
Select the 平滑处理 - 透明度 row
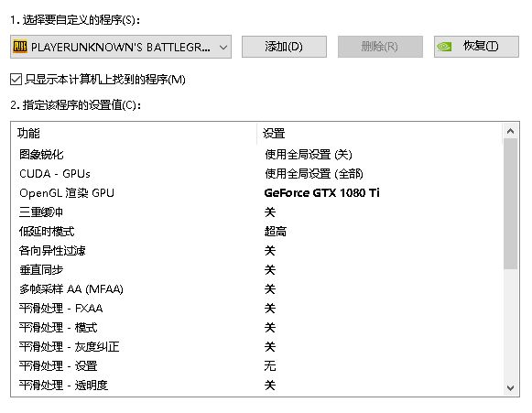pyautogui.click(x=256, y=386)
